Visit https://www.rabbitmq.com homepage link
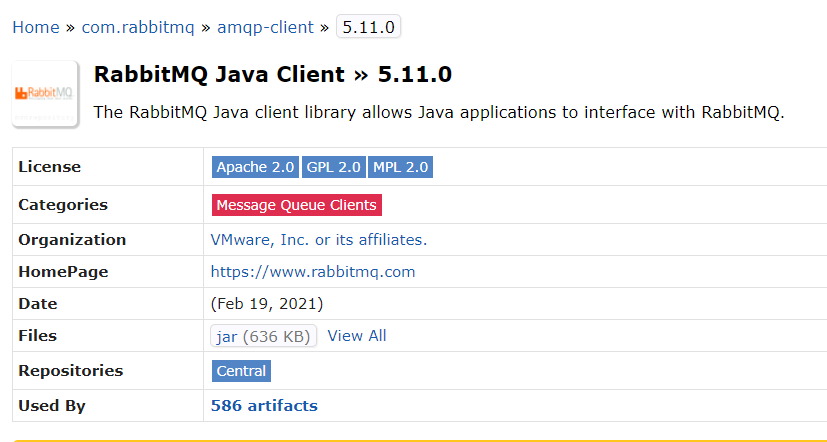Viewport: 827px width, 442px height. tap(313, 272)
